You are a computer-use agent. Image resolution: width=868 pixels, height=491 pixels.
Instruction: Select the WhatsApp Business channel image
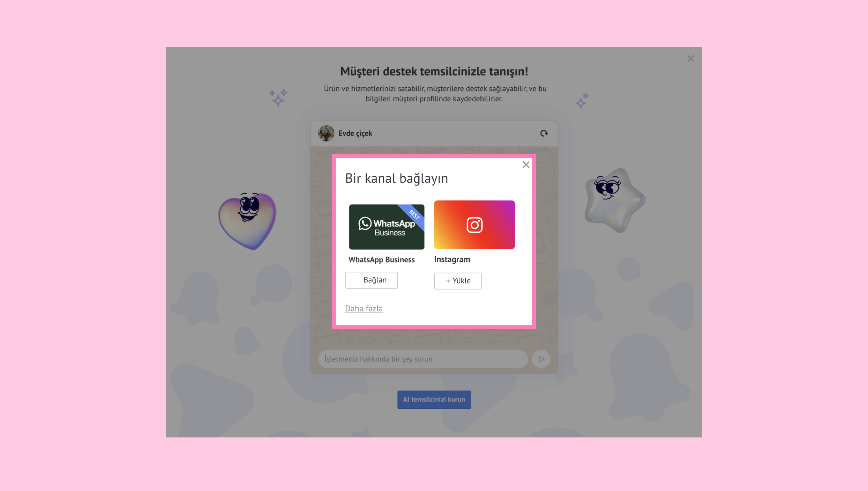click(386, 227)
